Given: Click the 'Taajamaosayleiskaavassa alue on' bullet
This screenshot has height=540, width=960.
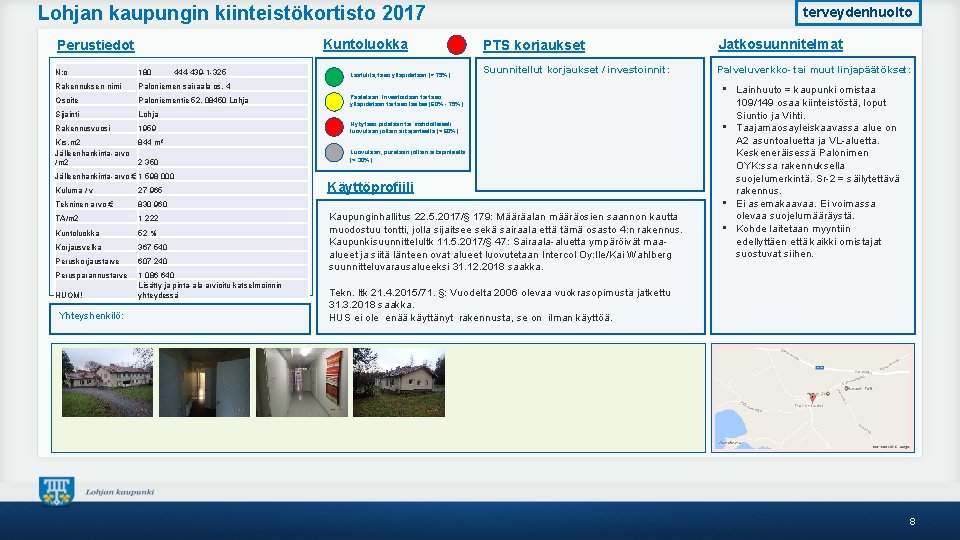Looking at the screenshot, I should click(x=817, y=159).
